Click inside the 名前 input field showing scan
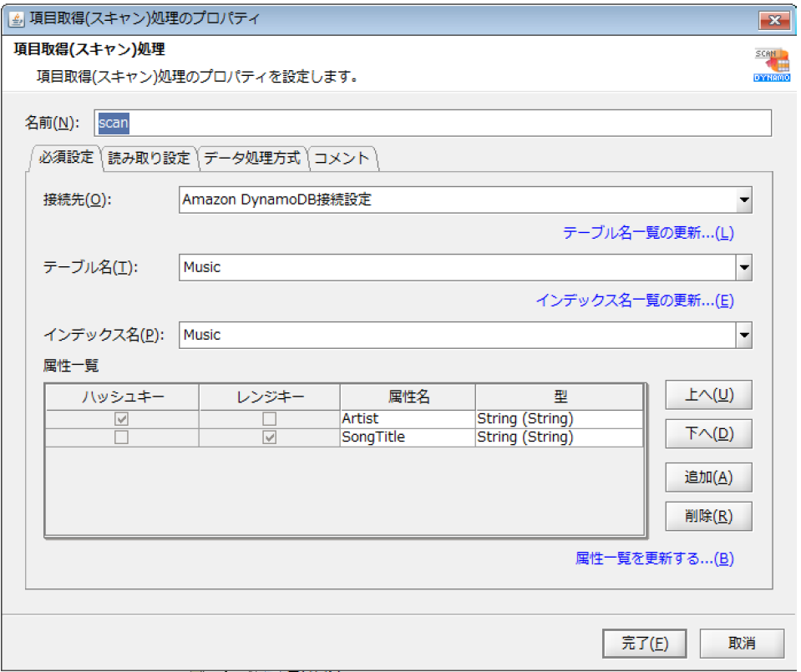The image size is (801, 672). click(x=251, y=123)
